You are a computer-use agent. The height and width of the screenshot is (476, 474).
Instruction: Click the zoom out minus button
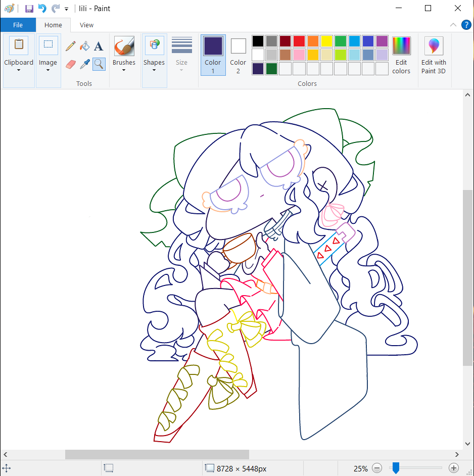(377, 468)
